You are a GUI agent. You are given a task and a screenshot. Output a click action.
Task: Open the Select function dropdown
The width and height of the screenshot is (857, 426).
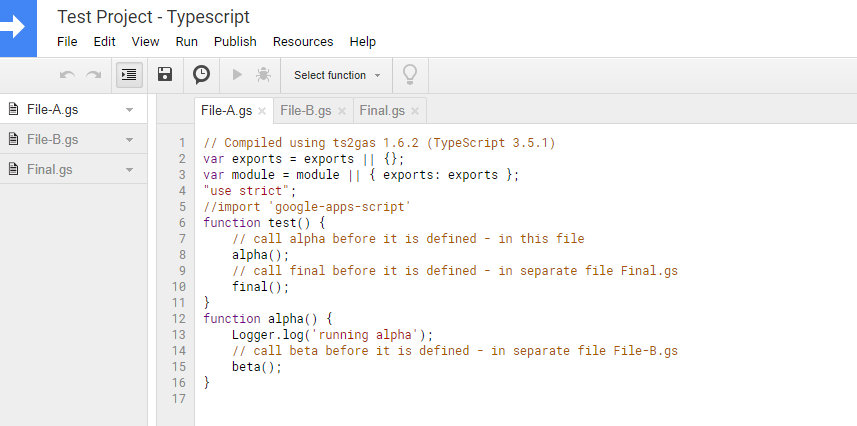(x=337, y=75)
